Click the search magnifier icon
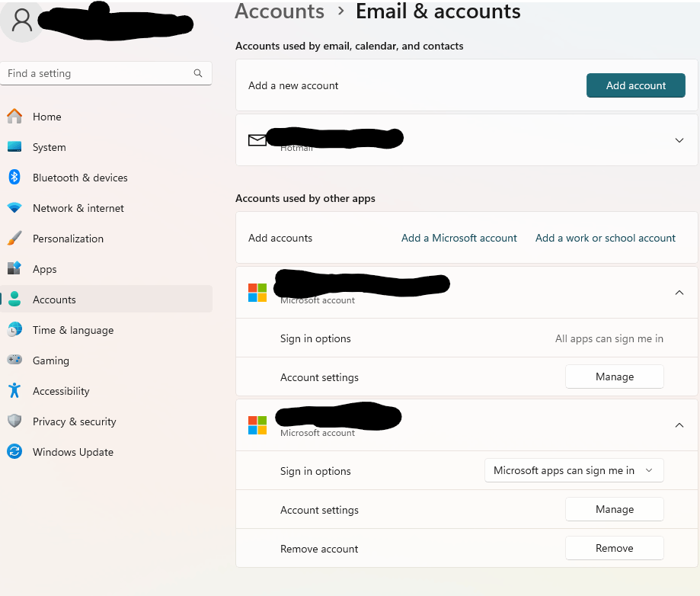Image resolution: width=700 pixels, height=596 pixels. tap(198, 73)
